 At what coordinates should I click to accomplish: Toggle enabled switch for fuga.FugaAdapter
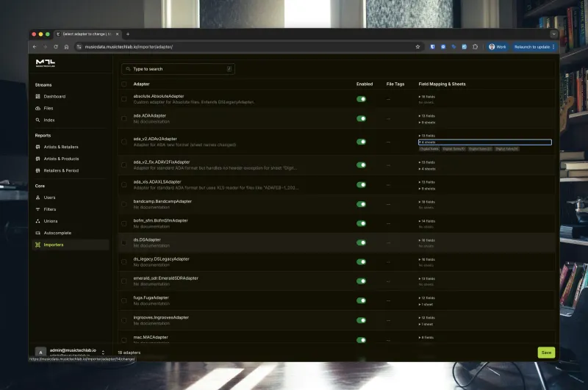click(x=361, y=300)
